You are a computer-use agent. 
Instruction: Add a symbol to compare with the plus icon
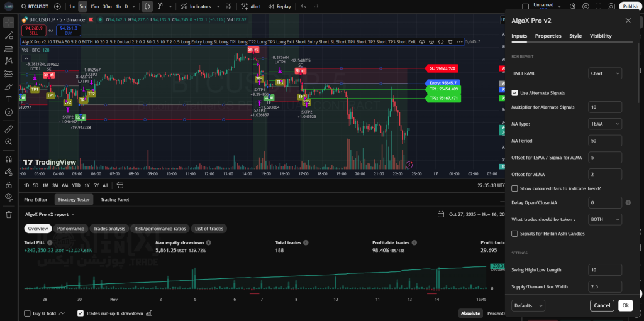coord(57,6)
